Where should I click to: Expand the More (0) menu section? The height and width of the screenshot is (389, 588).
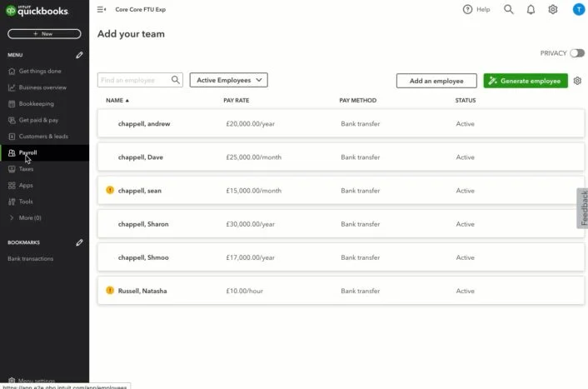27,217
